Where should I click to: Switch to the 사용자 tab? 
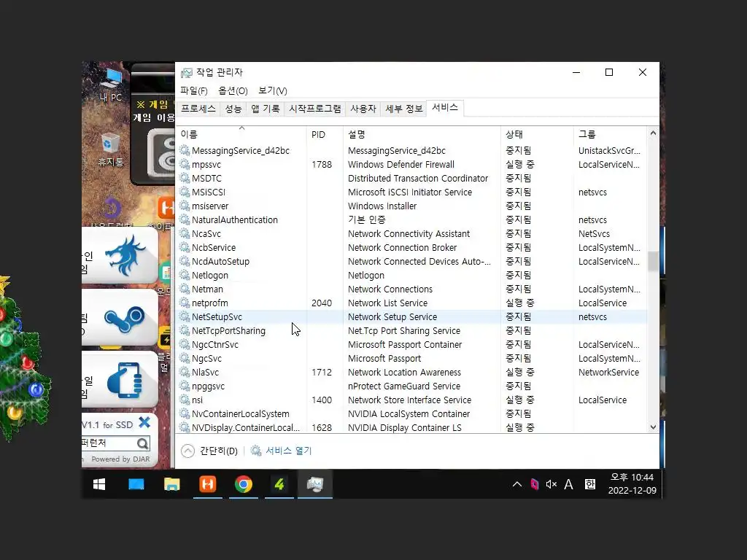pyautogui.click(x=363, y=109)
